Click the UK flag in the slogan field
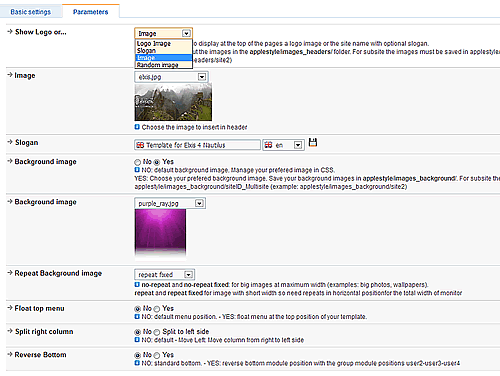The height and width of the screenshot is (376, 500). coord(140,145)
